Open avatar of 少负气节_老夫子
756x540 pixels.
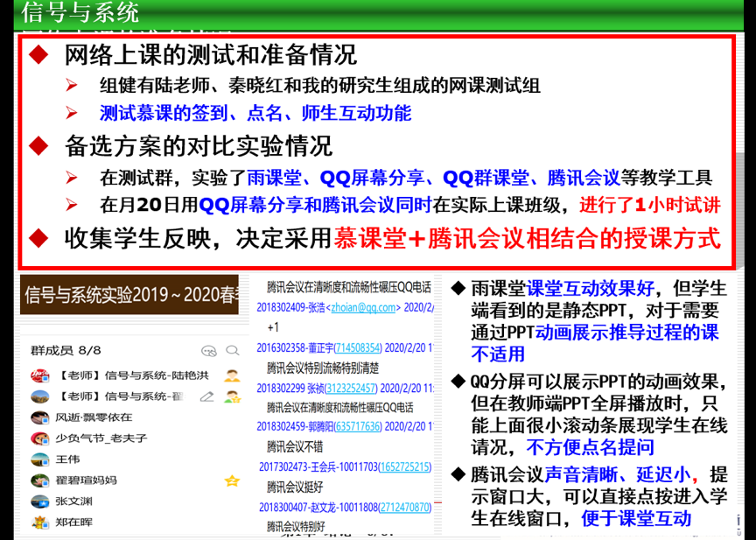[39, 438]
